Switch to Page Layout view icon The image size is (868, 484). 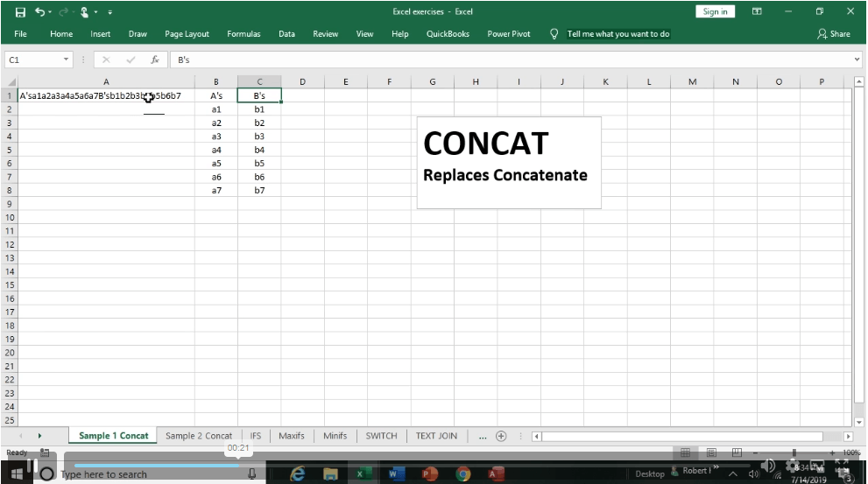pyautogui.click(x=711, y=452)
